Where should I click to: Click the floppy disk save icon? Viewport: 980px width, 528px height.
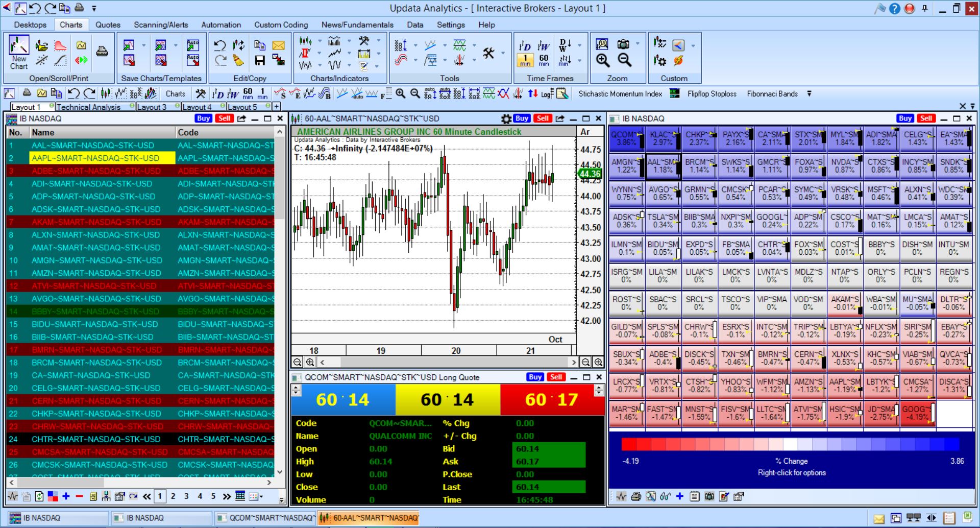click(x=260, y=60)
